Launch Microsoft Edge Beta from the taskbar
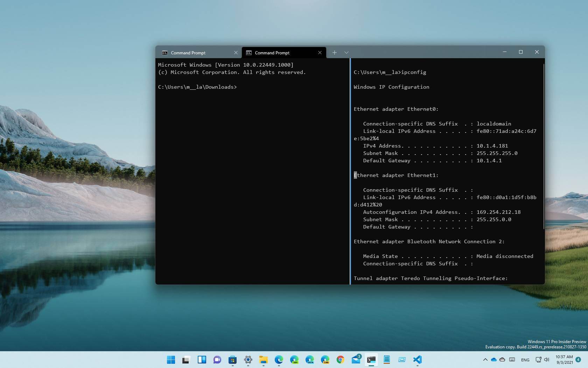588x368 pixels. (x=310, y=360)
